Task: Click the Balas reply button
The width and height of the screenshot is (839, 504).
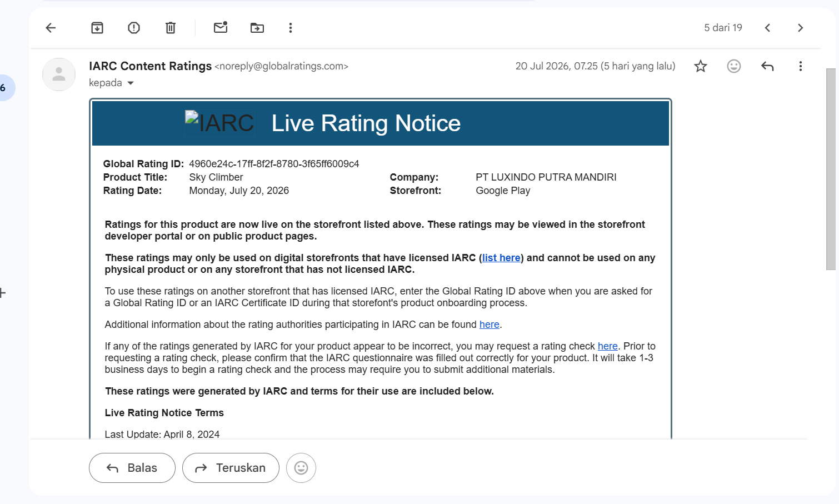Action: coord(132,468)
